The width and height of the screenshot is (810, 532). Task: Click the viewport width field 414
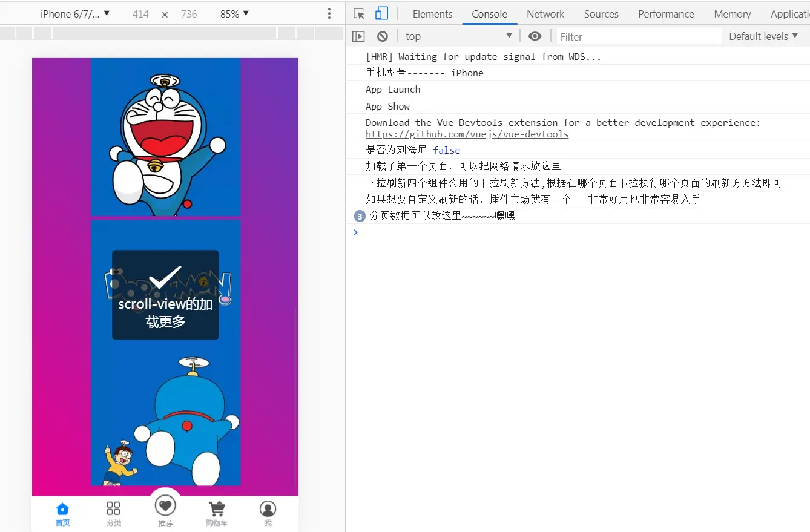pos(140,13)
